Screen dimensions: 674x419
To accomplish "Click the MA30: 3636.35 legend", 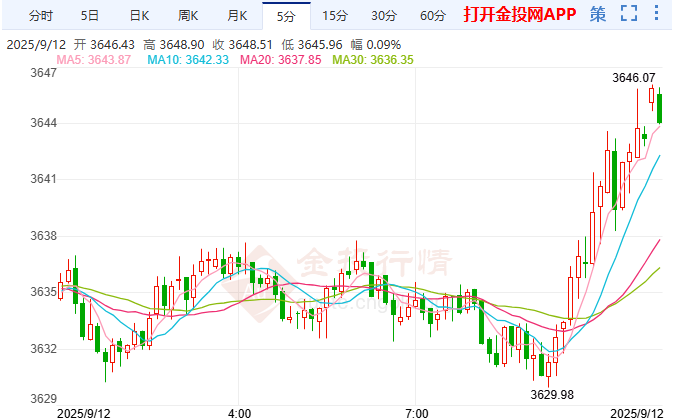I will (373, 60).
